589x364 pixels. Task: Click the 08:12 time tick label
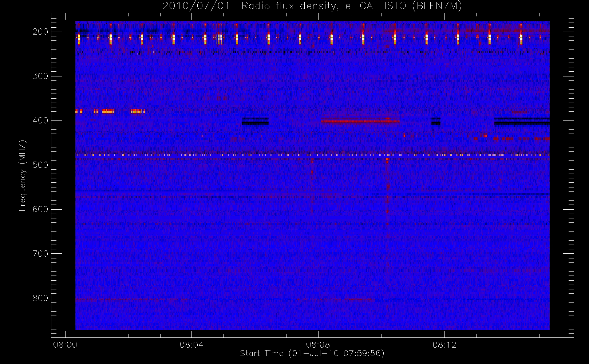click(444, 345)
